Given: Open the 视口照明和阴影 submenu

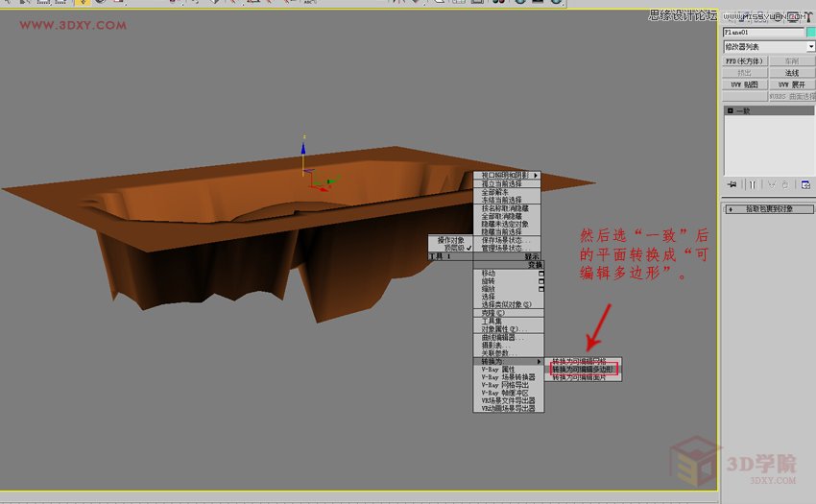Looking at the screenshot, I should (507, 176).
